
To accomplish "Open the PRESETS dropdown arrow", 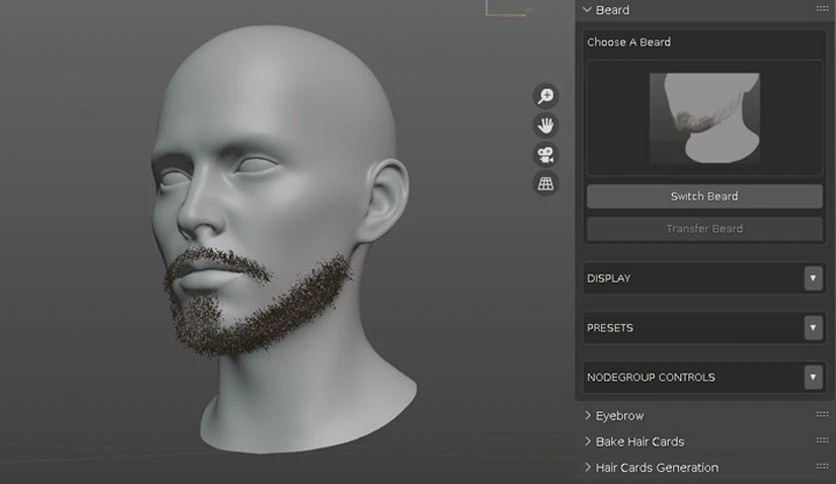I will [x=813, y=328].
